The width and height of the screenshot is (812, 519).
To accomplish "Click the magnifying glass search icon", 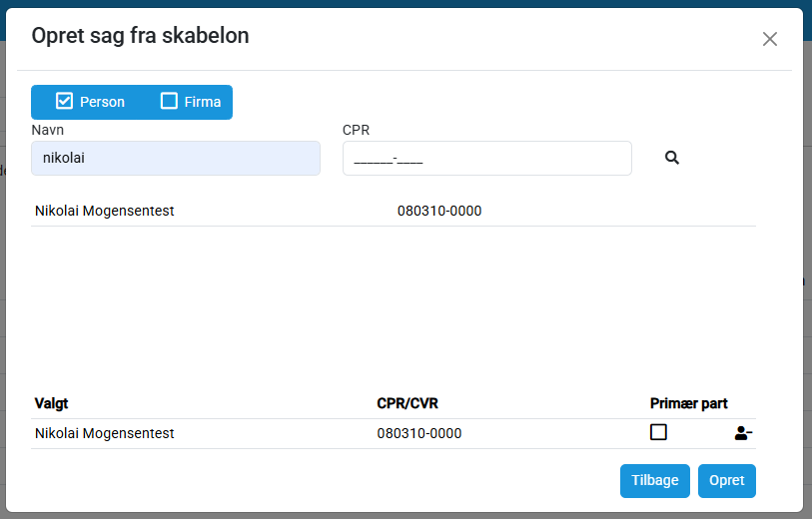I will click(x=672, y=158).
